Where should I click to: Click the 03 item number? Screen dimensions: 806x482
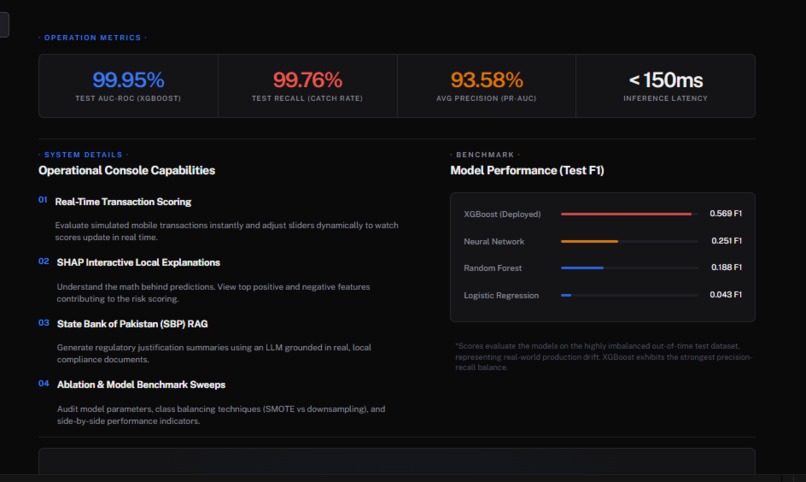44,323
